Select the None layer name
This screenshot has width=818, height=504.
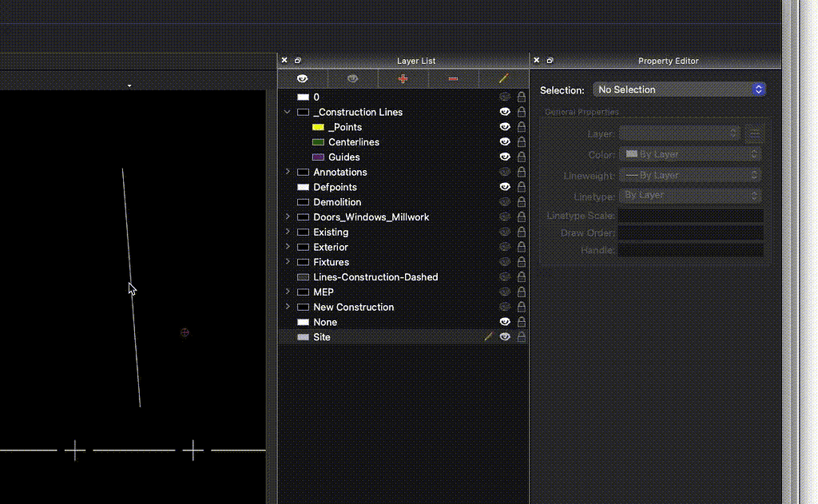point(325,322)
